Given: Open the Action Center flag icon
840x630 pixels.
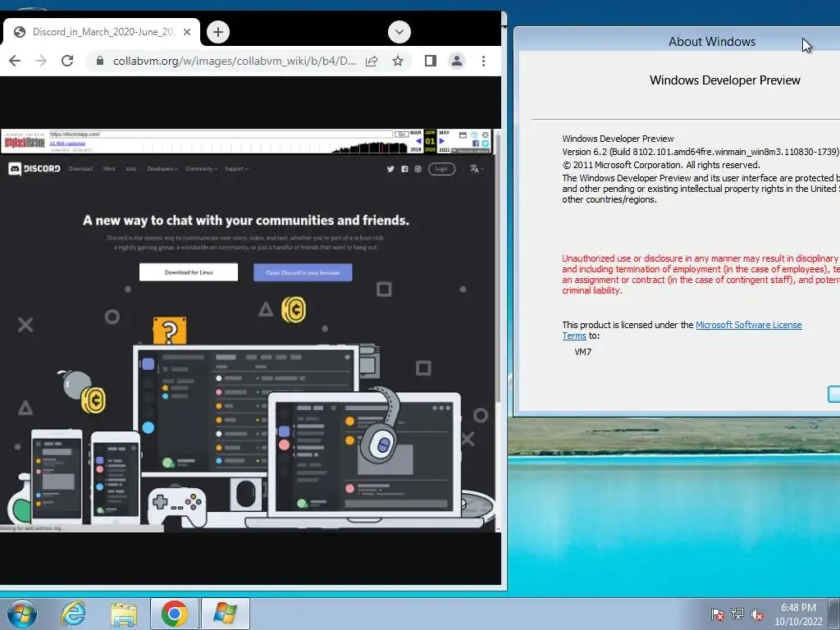Looking at the screenshot, I should click(717, 614).
